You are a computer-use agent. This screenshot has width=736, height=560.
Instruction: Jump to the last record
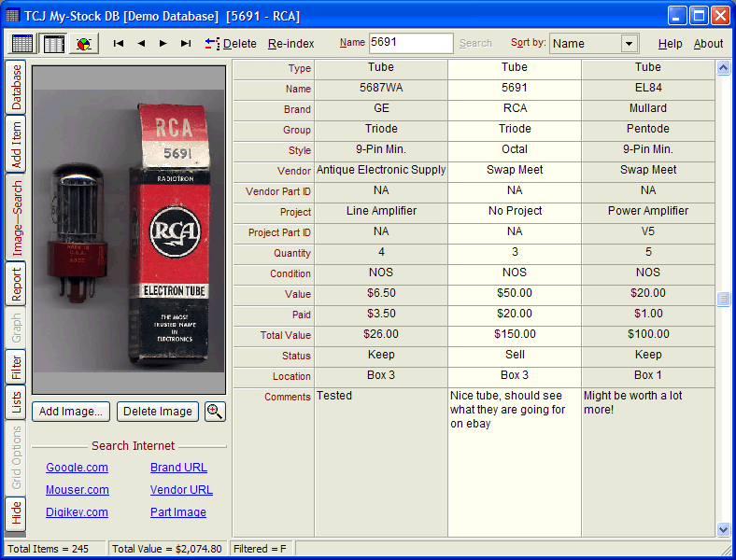tap(186, 44)
